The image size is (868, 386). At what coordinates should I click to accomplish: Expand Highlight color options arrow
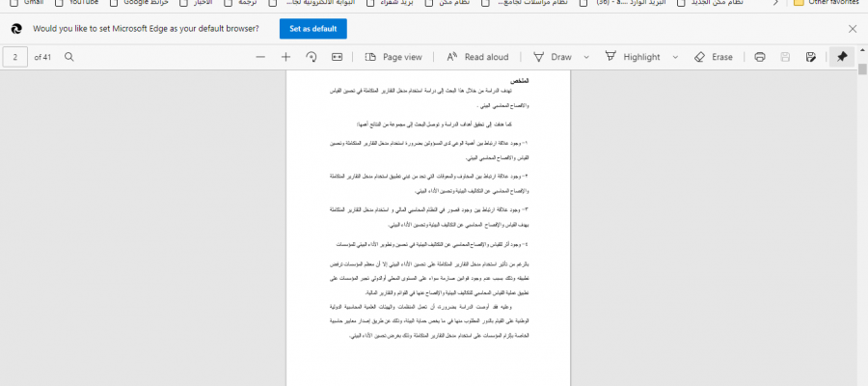coord(675,57)
